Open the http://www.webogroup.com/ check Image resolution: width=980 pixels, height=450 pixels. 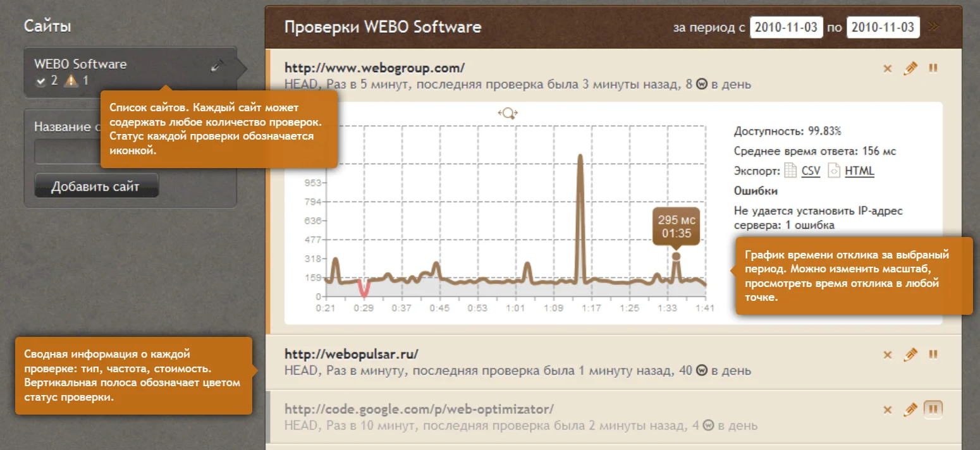(x=374, y=68)
